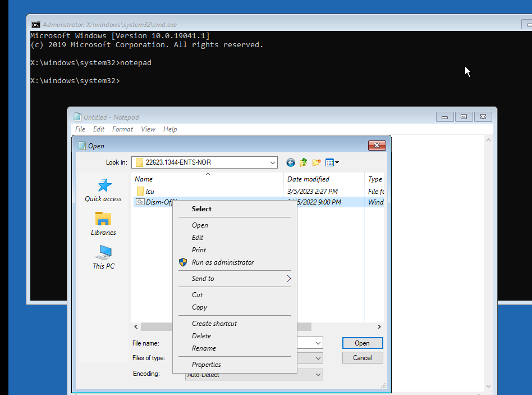532x395 pixels.
Task: Open Notepad's Edit menu
Action: tap(99, 129)
